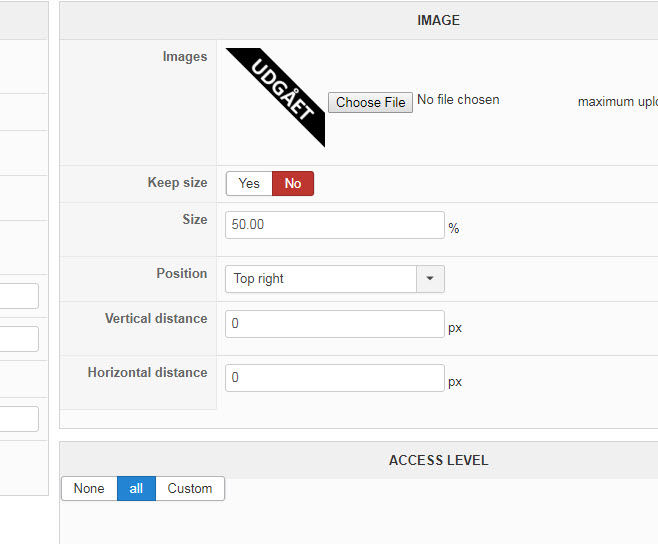Image resolution: width=658 pixels, height=544 pixels.
Task: Click the Vertical distance label
Action: (x=156, y=319)
